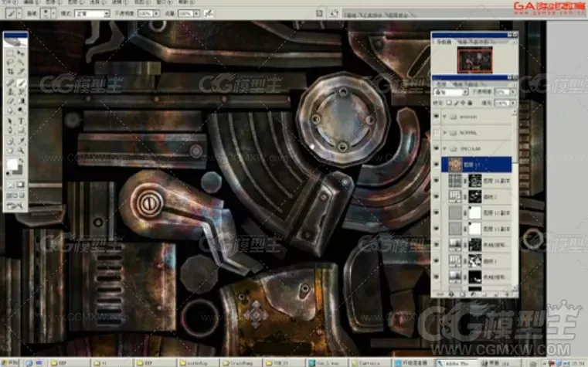Toggle lock all for the layer

click(x=470, y=103)
